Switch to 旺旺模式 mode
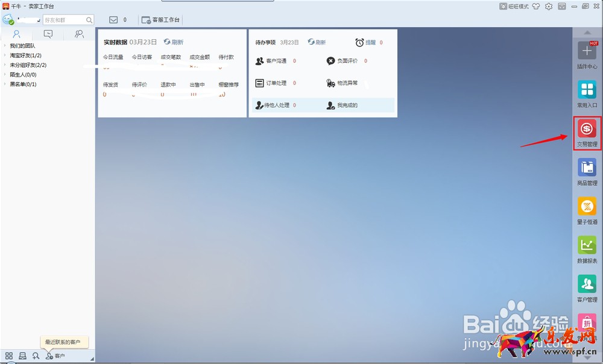The image size is (603, 364). coord(514,7)
